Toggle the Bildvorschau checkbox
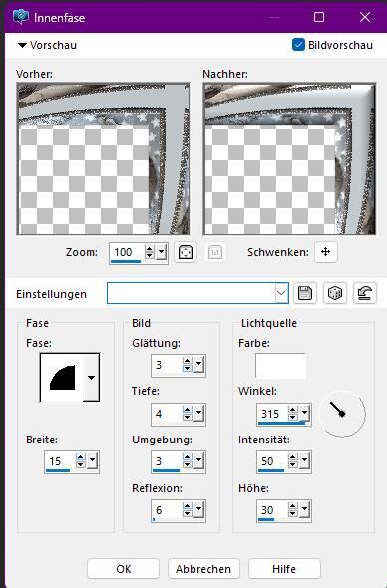The width and height of the screenshot is (387, 588). pyautogui.click(x=298, y=45)
